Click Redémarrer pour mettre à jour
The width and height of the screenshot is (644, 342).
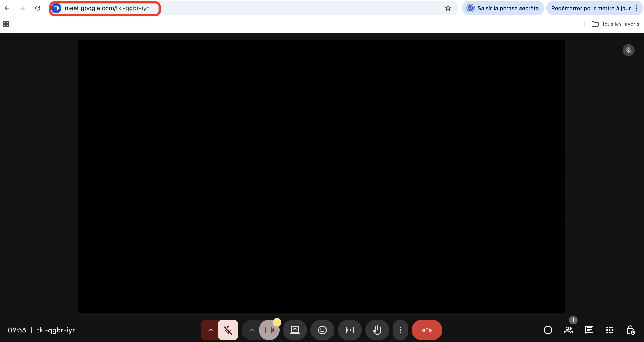pyautogui.click(x=590, y=8)
